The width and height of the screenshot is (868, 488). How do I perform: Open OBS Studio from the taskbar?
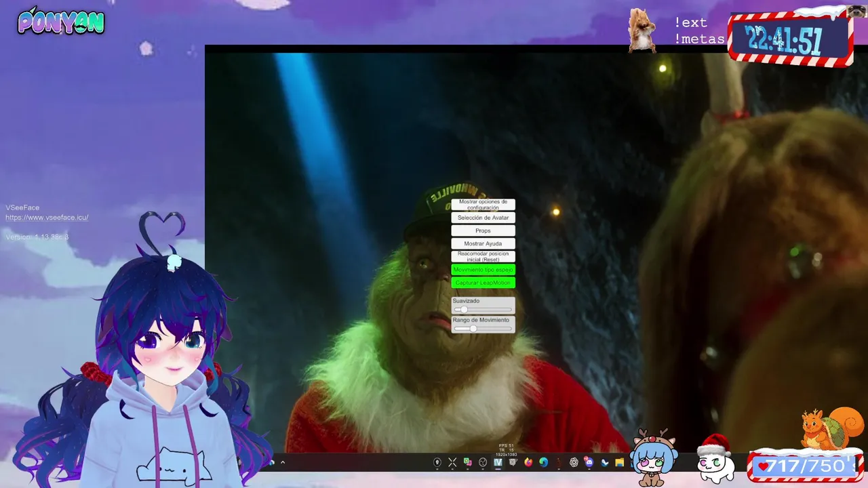tap(483, 462)
